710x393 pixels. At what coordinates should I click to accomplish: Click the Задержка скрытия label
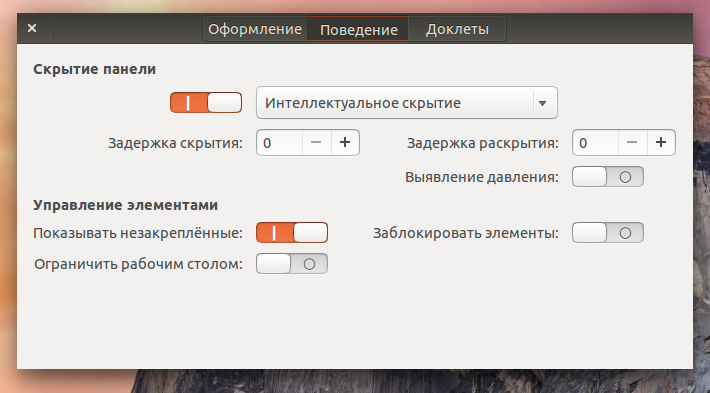(x=175, y=143)
